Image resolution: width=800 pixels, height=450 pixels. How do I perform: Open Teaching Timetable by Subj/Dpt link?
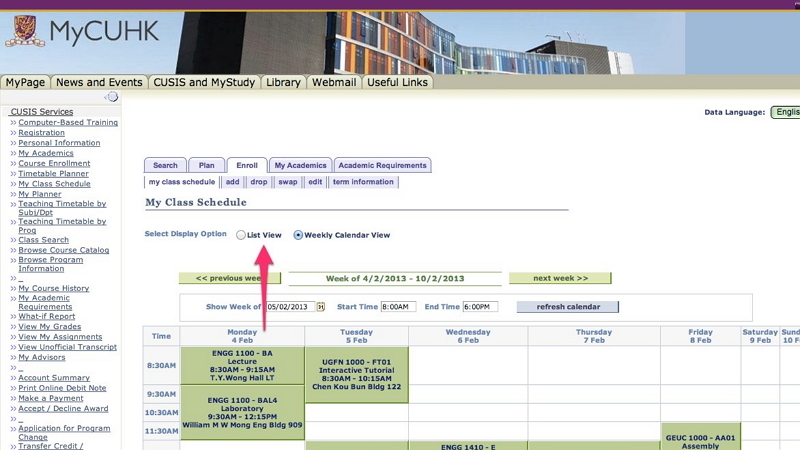pyautogui.click(x=62, y=208)
